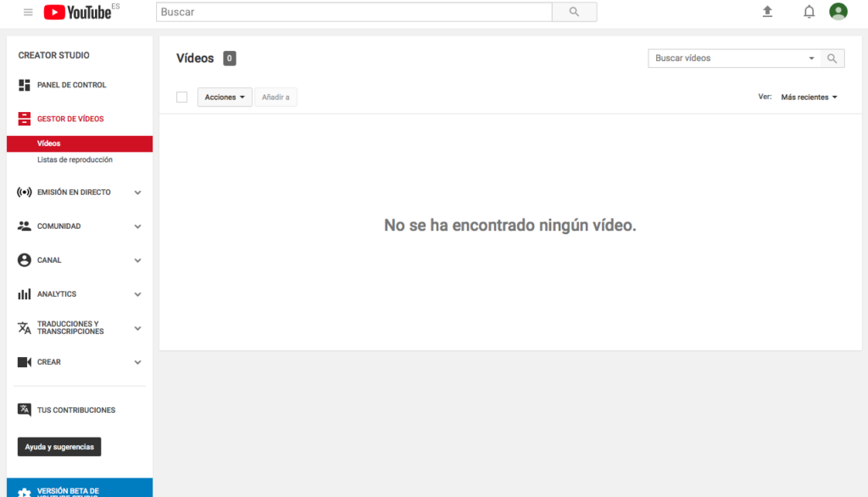The image size is (868, 497).
Task: Click the Ayuda y sugerencias button
Action: (58, 446)
